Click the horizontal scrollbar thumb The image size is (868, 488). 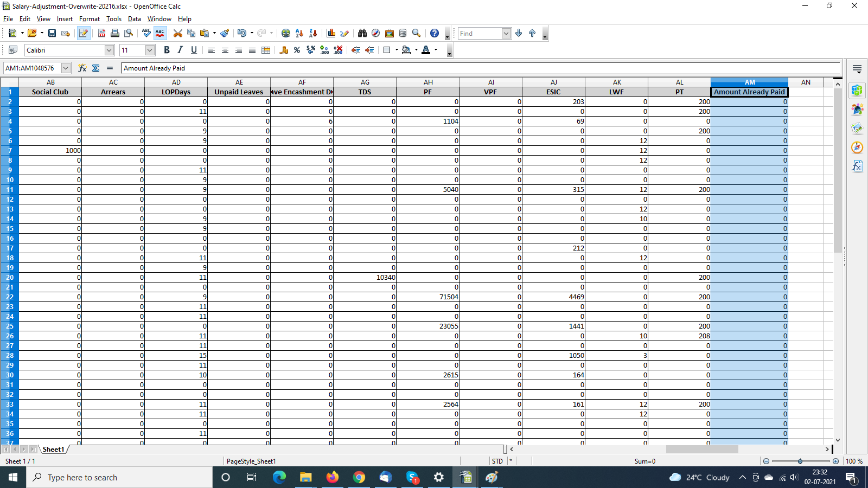coord(702,449)
